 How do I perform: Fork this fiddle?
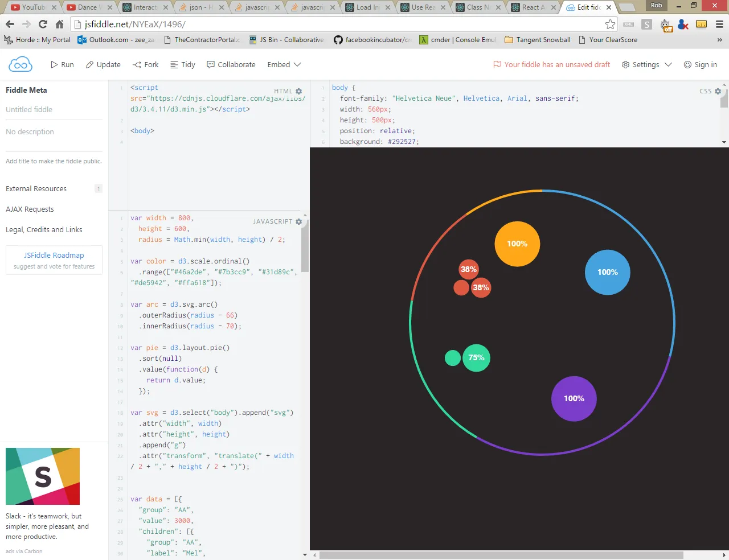(146, 64)
